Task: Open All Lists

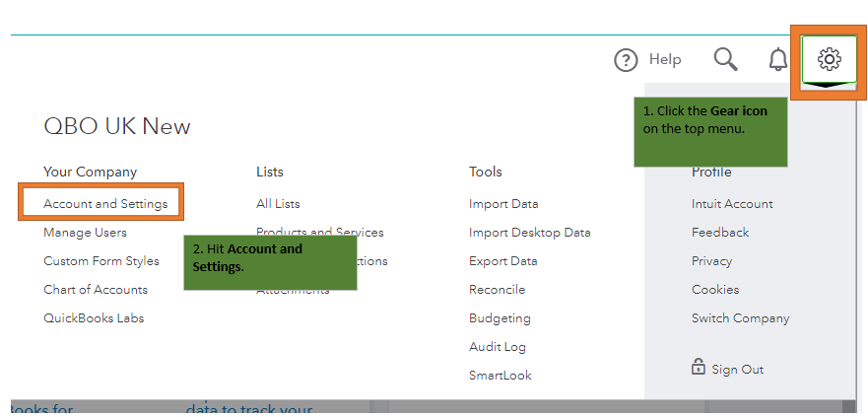Action: tap(278, 204)
